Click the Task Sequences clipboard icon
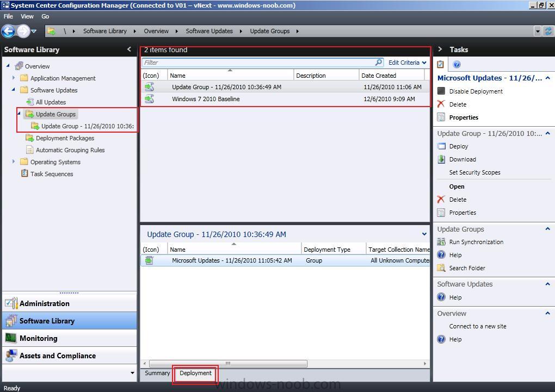The image size is (555, 392). click(x=24, y=173)
